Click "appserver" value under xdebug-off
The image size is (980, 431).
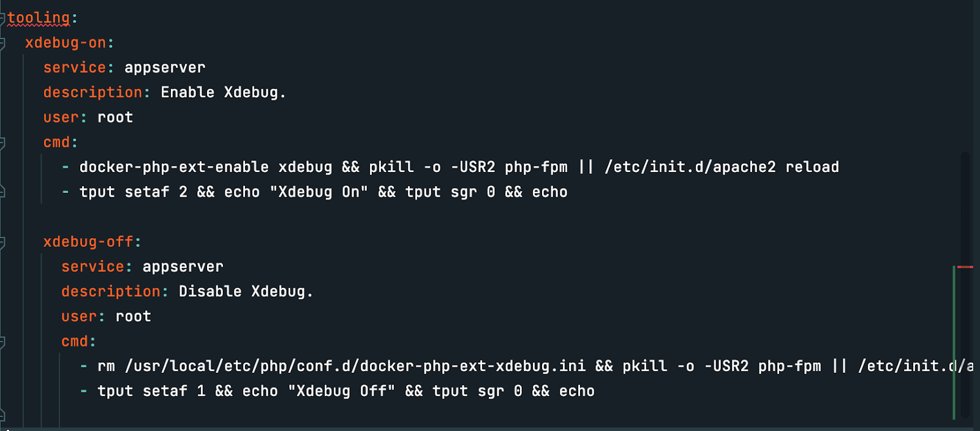pyautogui.click(x=183, y=267)
